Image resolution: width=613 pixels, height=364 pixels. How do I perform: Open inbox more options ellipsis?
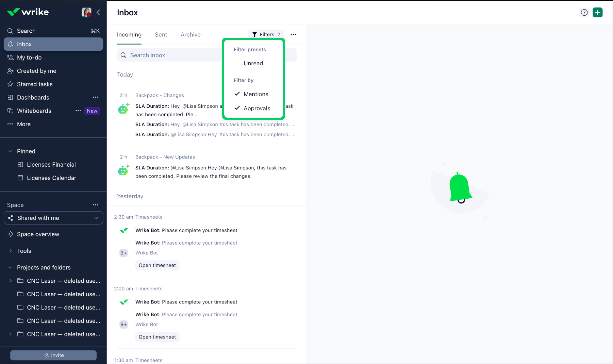coord(293,34)
